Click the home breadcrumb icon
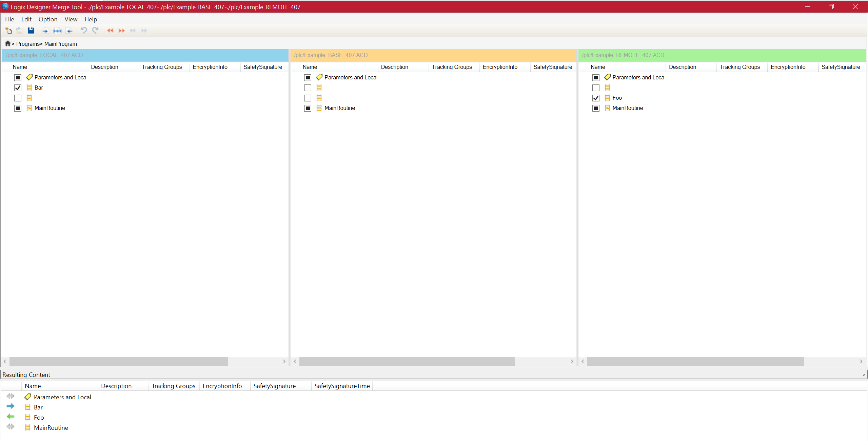Image resolution: width=868 pixels, height=441 pixels. click(7, 43)
